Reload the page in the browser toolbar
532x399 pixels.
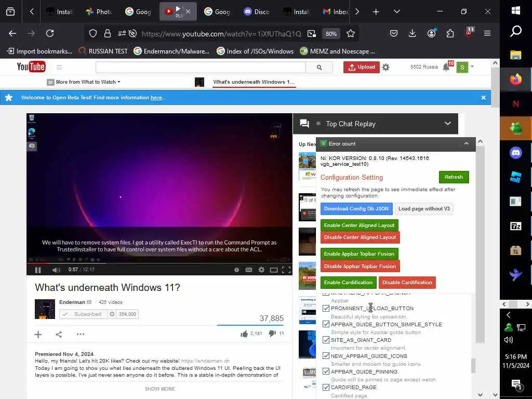coord(50,33)
